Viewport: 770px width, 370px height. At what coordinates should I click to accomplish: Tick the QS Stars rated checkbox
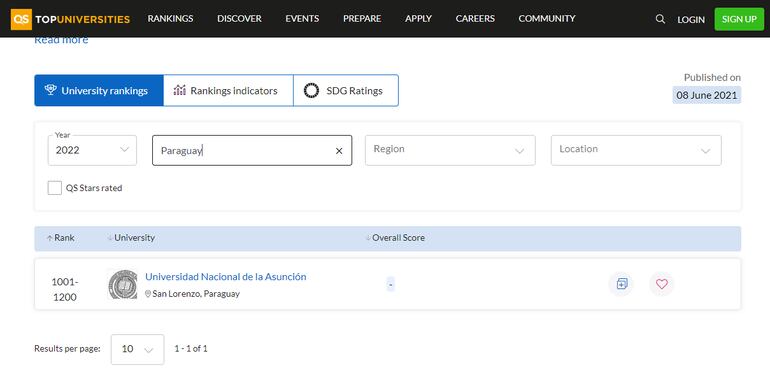pos(55,188)
